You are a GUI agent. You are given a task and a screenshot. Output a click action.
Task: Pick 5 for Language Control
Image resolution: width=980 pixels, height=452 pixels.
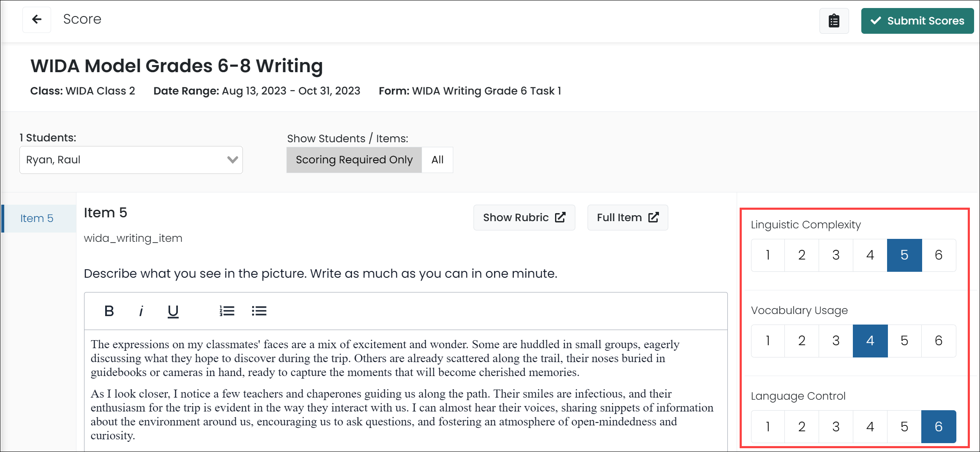904,427
